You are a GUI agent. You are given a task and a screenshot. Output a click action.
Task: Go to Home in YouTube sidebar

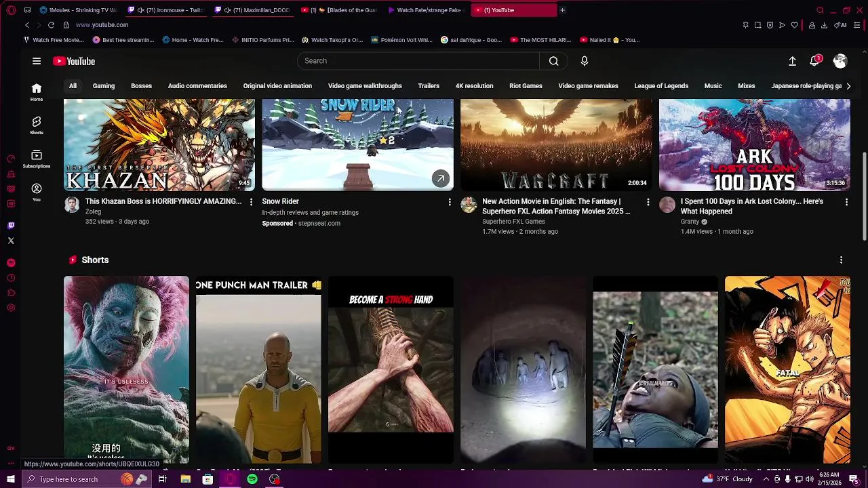[x=37, y=92]
